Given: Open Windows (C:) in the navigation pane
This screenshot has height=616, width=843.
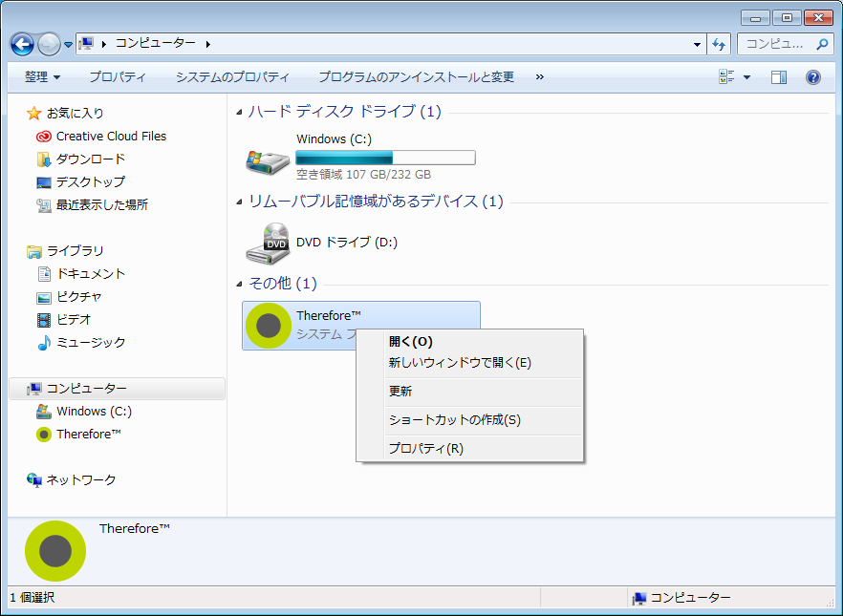Looking at the screenshot, I should coord(94,412).
